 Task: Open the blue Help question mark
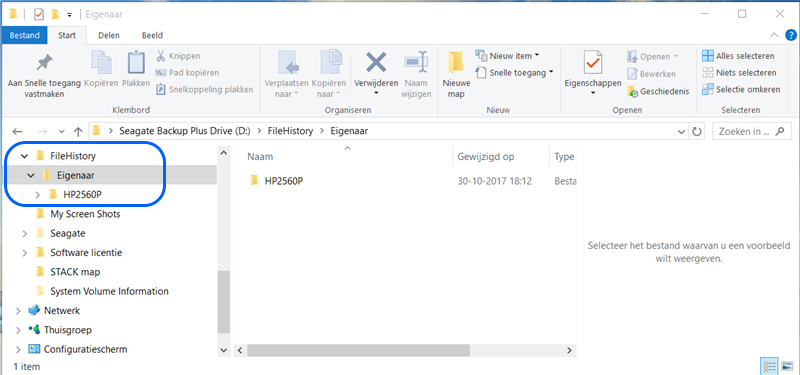click(790, 35)
